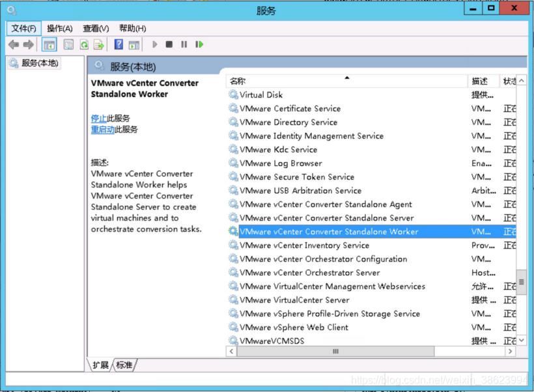Switch to the 标准 tab
Image resolution: width=534 pixels, height=392 pixels.
(124, 365)
